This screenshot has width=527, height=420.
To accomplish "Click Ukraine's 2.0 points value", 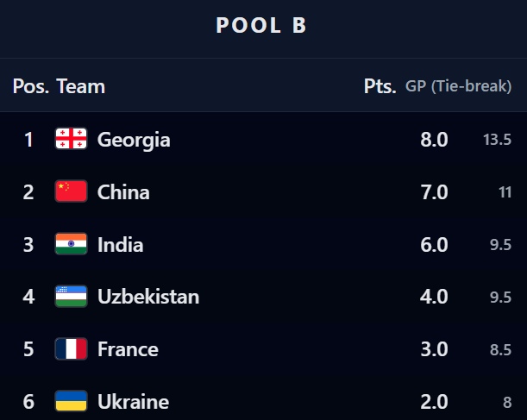I will tap(434, 401).
